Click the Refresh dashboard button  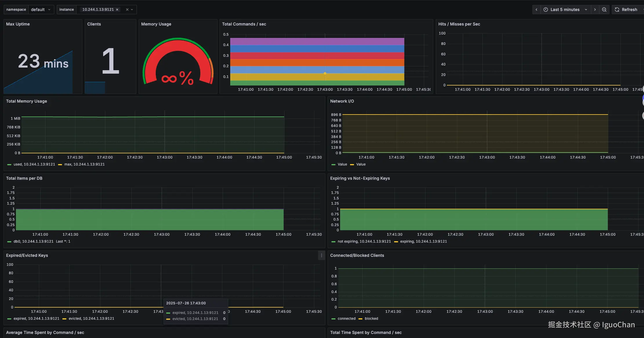626,10
